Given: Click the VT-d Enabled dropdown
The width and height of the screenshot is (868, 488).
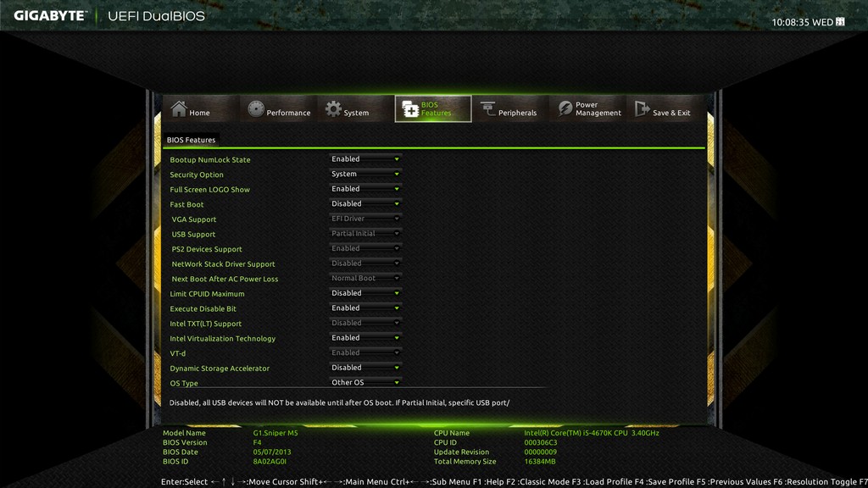Looking at the screenshot, I should point(365,352).
